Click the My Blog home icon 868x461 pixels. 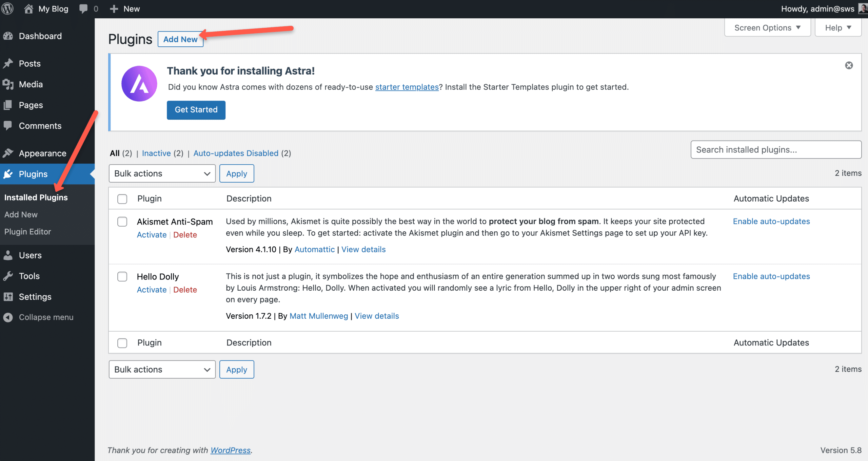[28, 8]
